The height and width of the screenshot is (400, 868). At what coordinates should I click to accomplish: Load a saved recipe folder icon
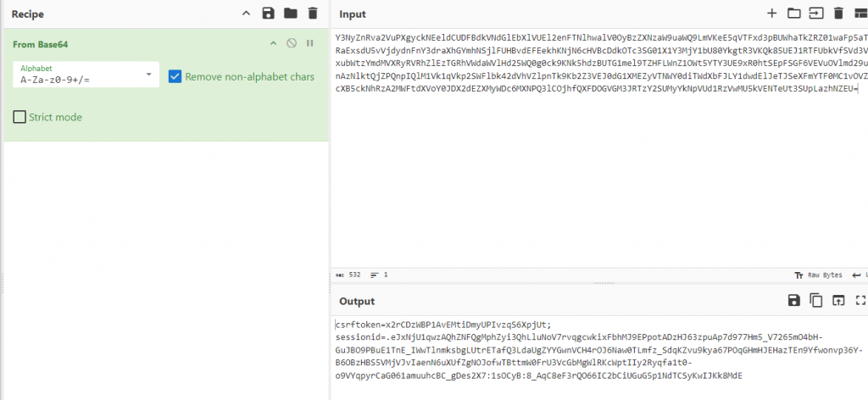(x=291, y=13)
